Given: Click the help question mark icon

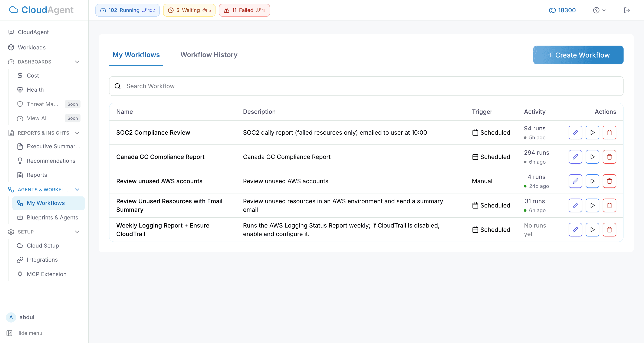Looking at the screenshot, I should pos(596,10).
